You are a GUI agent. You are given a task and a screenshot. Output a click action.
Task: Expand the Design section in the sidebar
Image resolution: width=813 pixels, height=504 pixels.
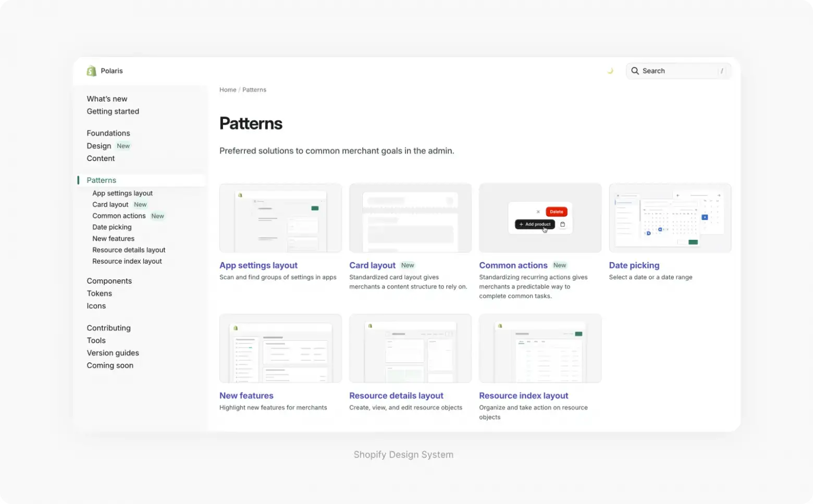[99, 146]
